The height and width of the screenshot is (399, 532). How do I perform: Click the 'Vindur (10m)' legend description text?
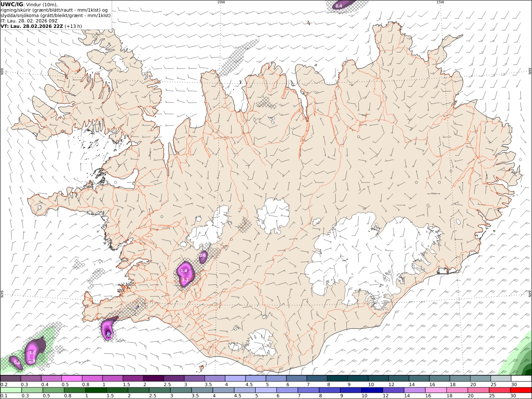[42, 5]
